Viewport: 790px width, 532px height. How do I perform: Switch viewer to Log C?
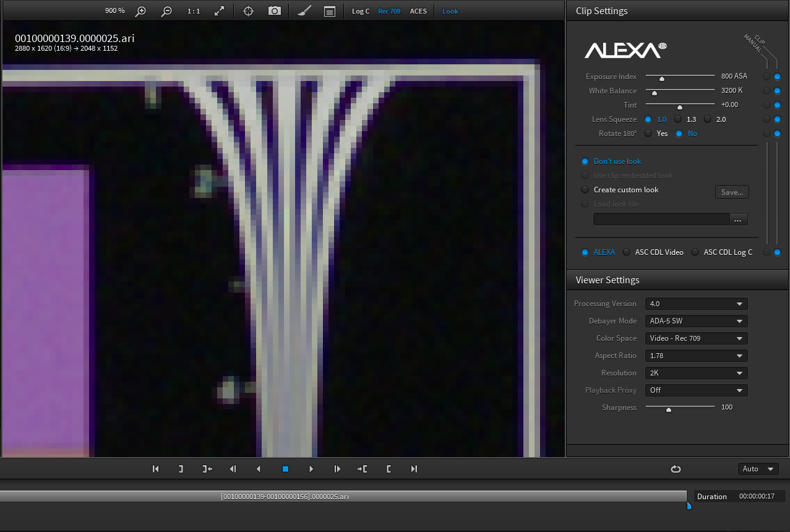[361, 11]
